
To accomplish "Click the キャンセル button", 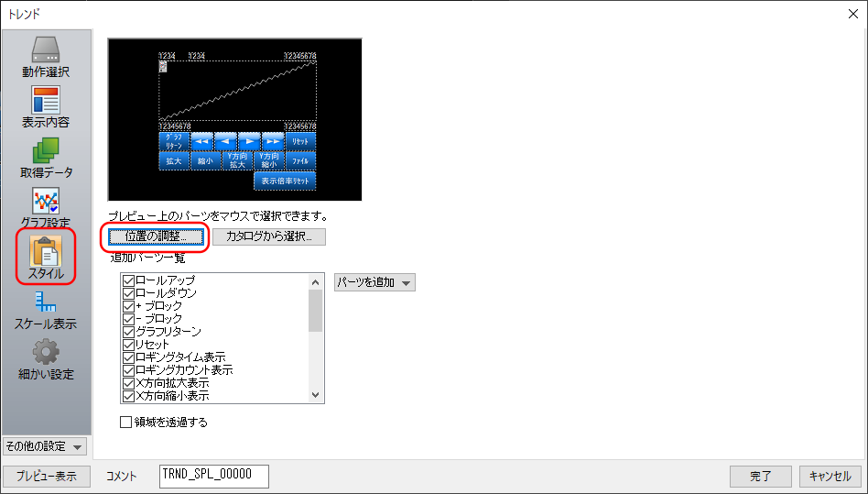I will 830,477.
